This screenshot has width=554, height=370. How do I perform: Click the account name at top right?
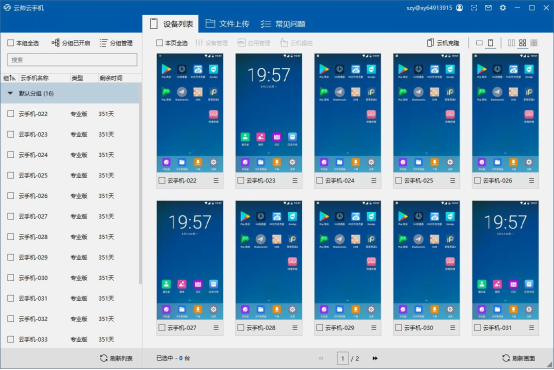coord(429,8)
